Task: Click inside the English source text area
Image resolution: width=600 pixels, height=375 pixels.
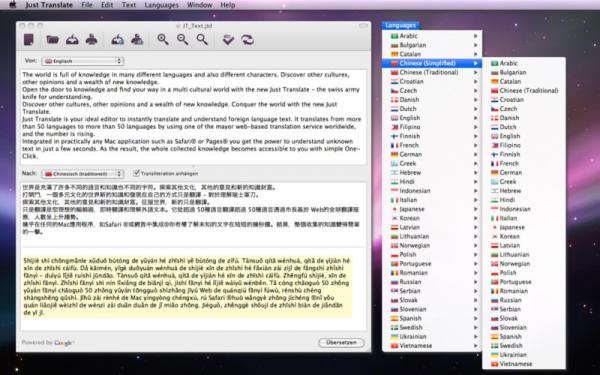Action: (194, 117)
